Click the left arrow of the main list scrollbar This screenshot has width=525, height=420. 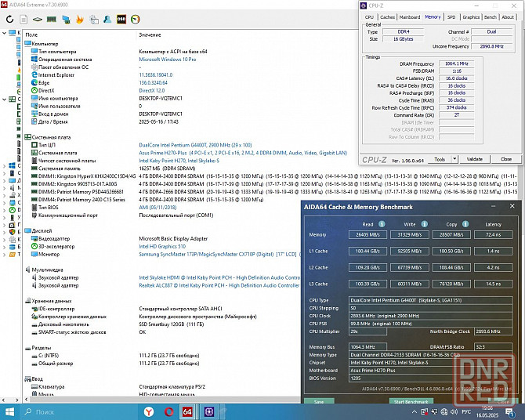coord(27,399)
